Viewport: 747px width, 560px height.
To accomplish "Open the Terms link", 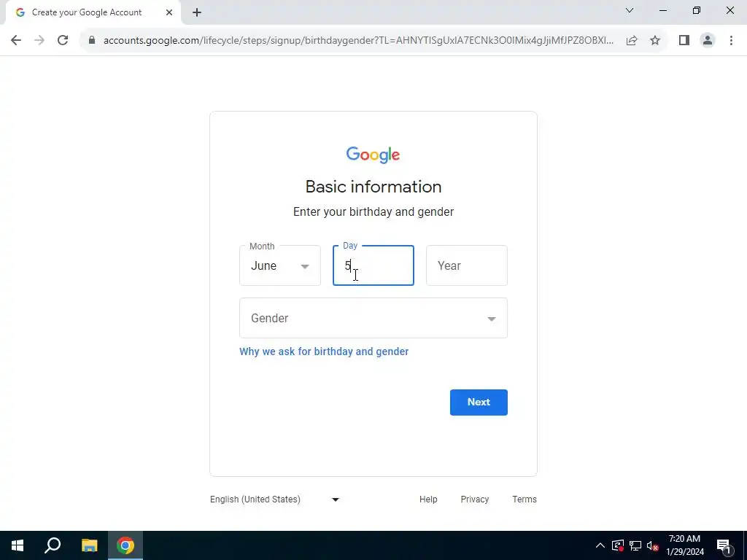I will coord(525,499).
